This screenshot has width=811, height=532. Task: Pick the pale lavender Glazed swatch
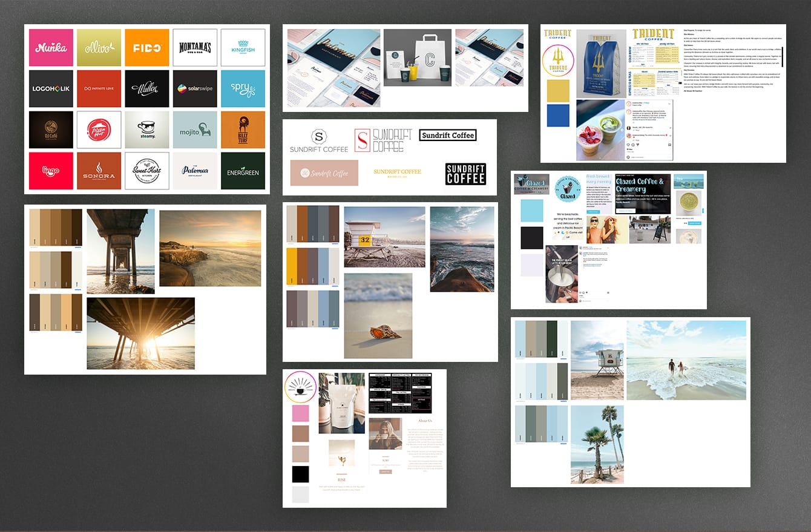[532, 265]
